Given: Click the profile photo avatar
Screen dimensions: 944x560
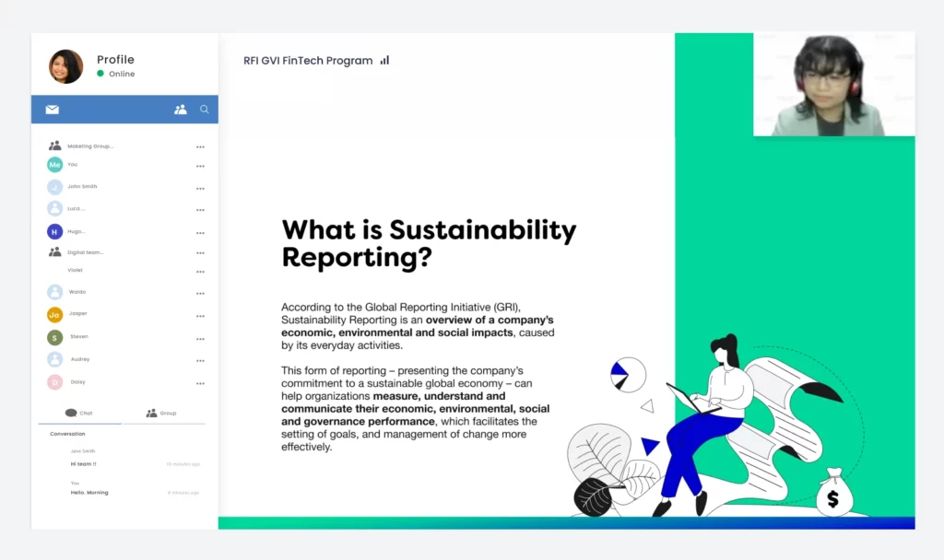Looking at the screenshot, I should (65, 66).
